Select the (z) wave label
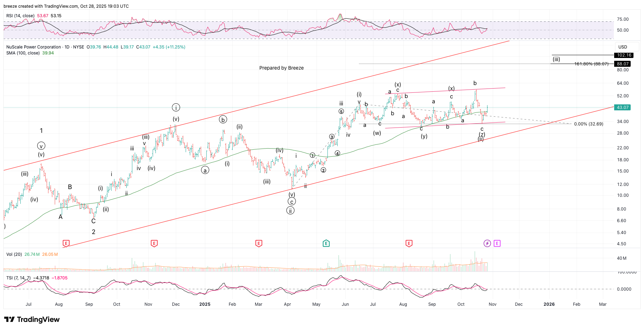The height and width of the screenshot is (330, 644). pyautogui.click(x=482, y=135)
